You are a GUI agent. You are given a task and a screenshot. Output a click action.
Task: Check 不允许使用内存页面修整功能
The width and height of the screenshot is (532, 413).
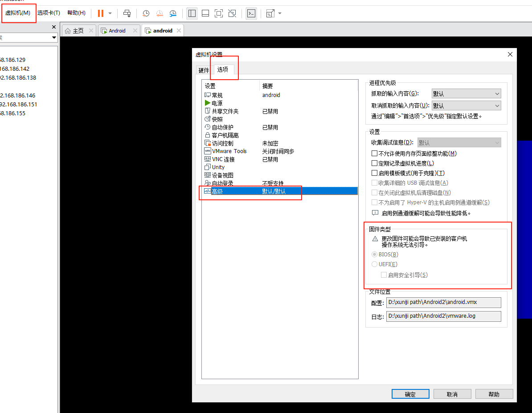click(x=375, y=154)
